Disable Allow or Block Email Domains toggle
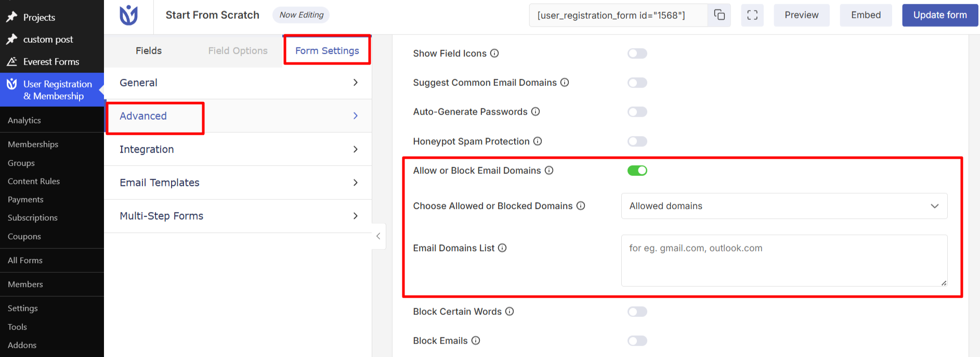 (637, 171)
